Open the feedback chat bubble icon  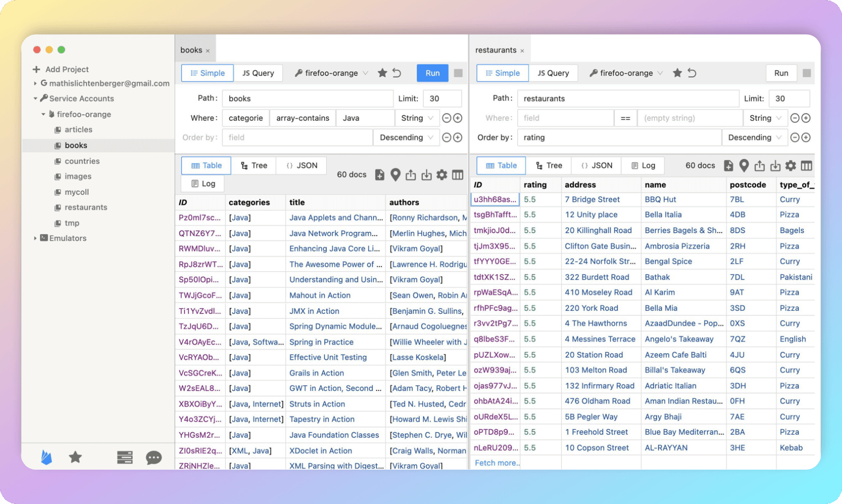click(x=154, y=458)
